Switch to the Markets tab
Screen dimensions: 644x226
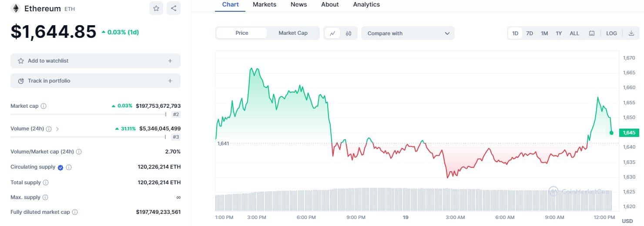[264, 4]
